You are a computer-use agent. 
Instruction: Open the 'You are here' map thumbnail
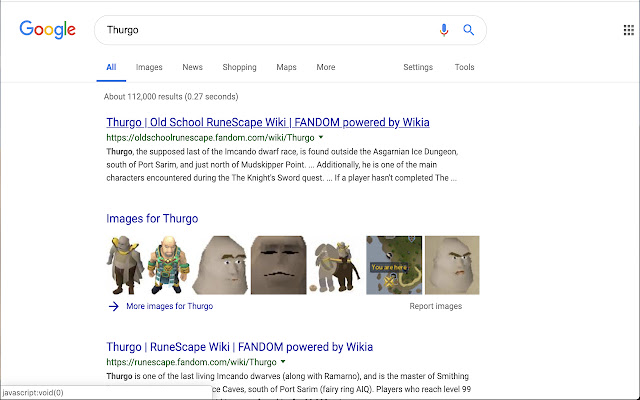pyautogui.click(x=394, y=265)
